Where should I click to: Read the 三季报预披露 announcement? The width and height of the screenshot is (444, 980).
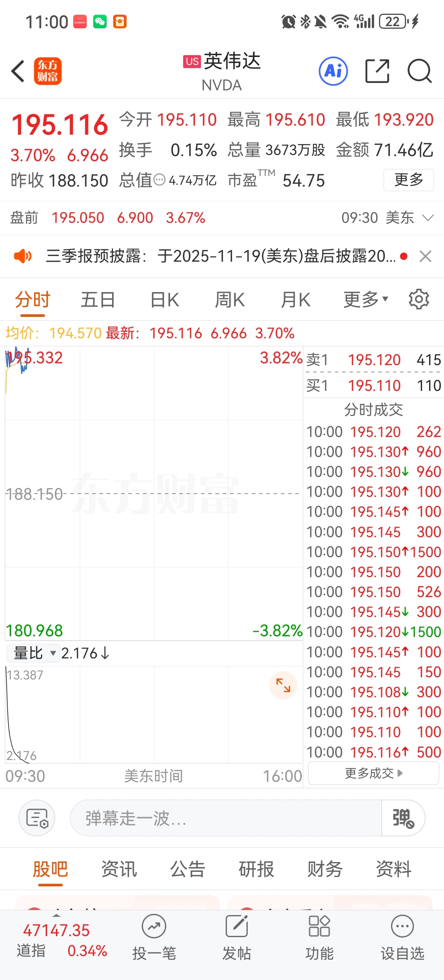pos(221,256)
